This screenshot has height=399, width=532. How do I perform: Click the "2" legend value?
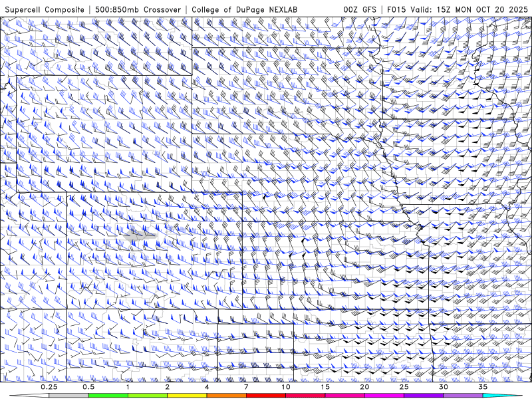(x=168, y=387)
